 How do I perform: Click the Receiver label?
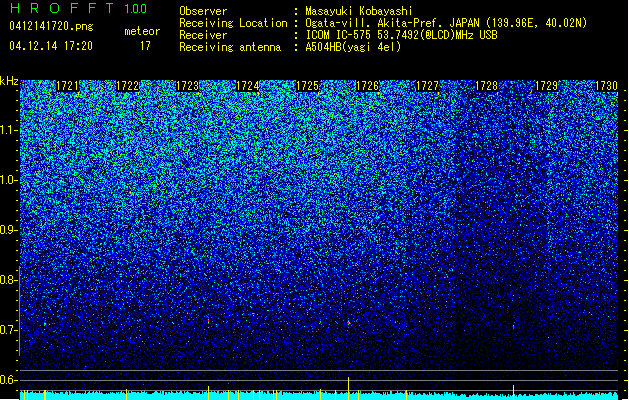(203, 35)
